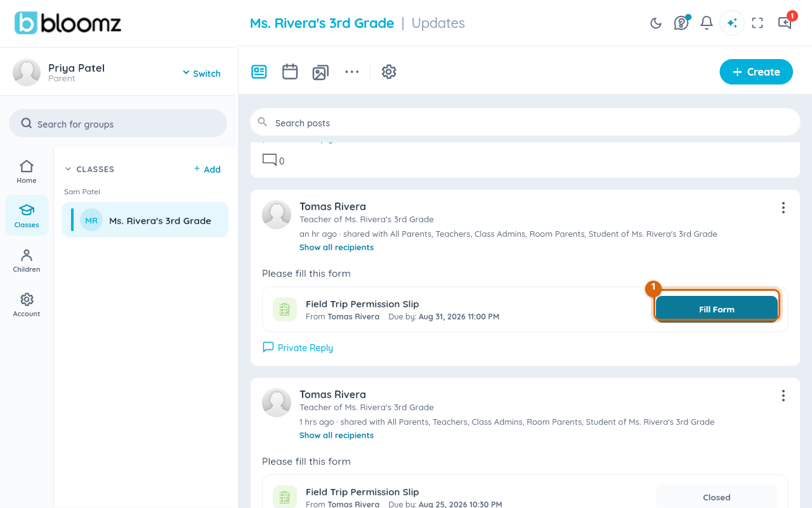
Task: Open notifications bell
Action: pyautogui.click(x=707, y=23)
